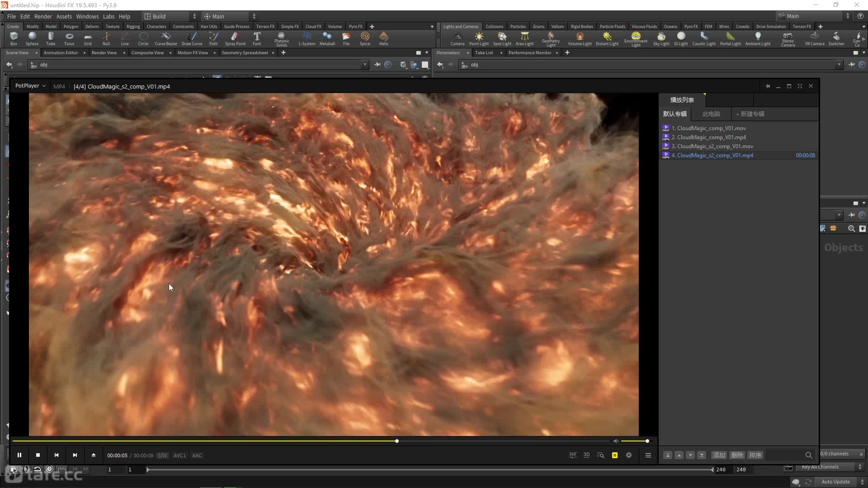This screenshot has height=488, width=868.
Task: Select the Font shelf tool
Action: [257, 39]
